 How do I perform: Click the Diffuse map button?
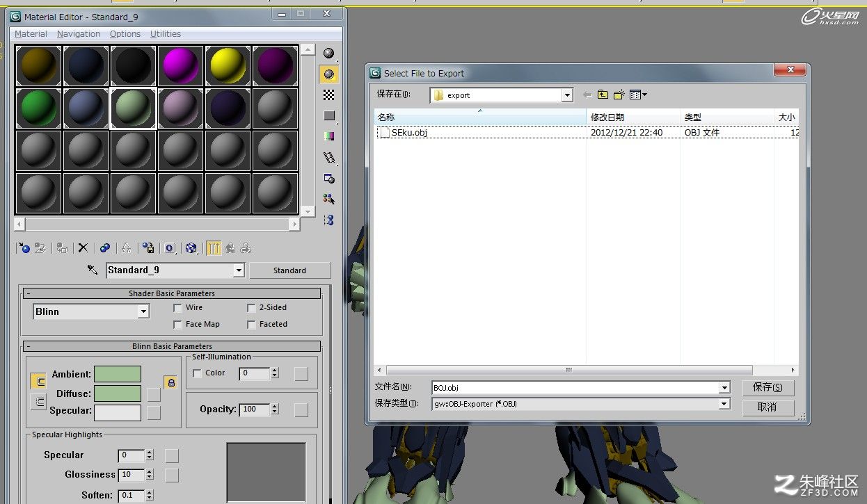click(154, 394)
